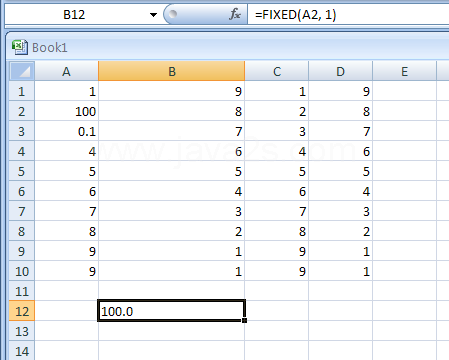Image resolution: width=449 pixels, height=360 pixels.
Task: Select column D header
Action: pyautogui.click(x=340, y=71)
